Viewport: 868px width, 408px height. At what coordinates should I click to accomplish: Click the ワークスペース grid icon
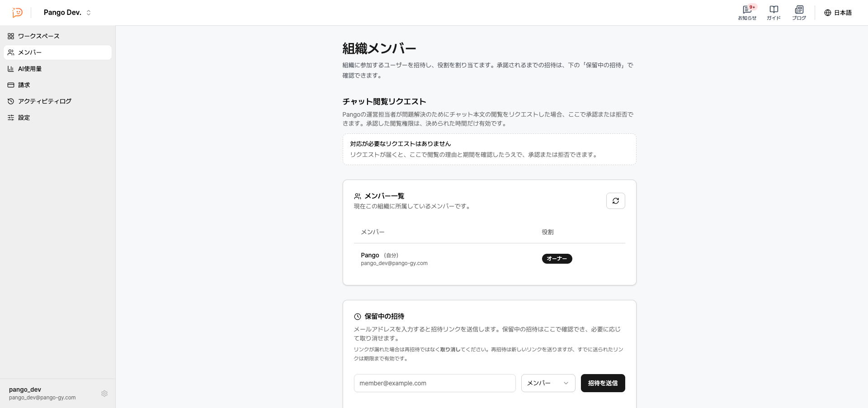(11, 36)
